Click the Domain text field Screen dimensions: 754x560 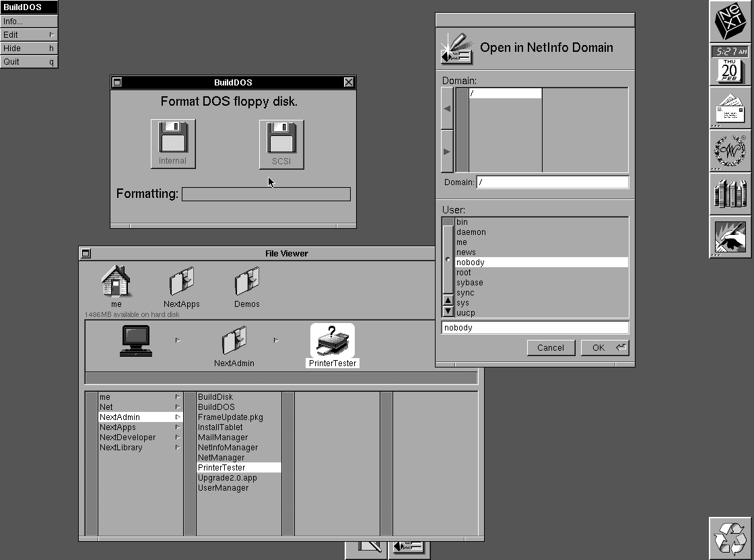click(552, 182)
